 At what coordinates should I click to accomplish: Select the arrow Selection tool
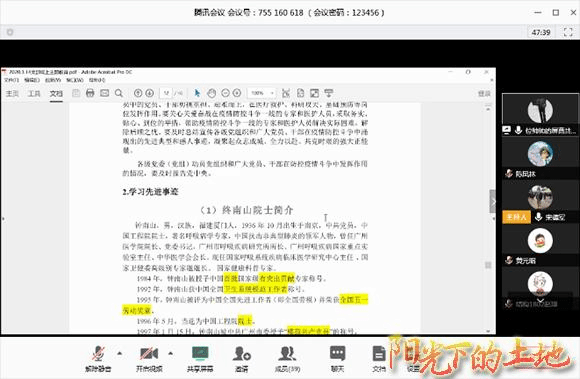tap(197, 93)
